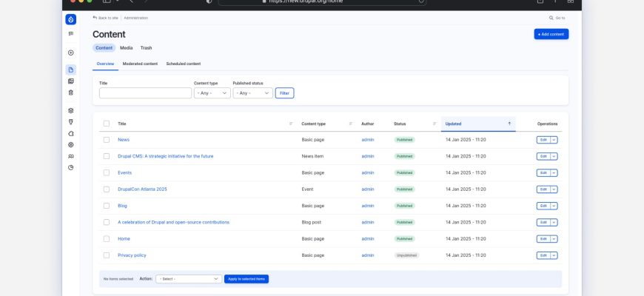Click the Add content button
644x296 pixels.
coord(551,34)
